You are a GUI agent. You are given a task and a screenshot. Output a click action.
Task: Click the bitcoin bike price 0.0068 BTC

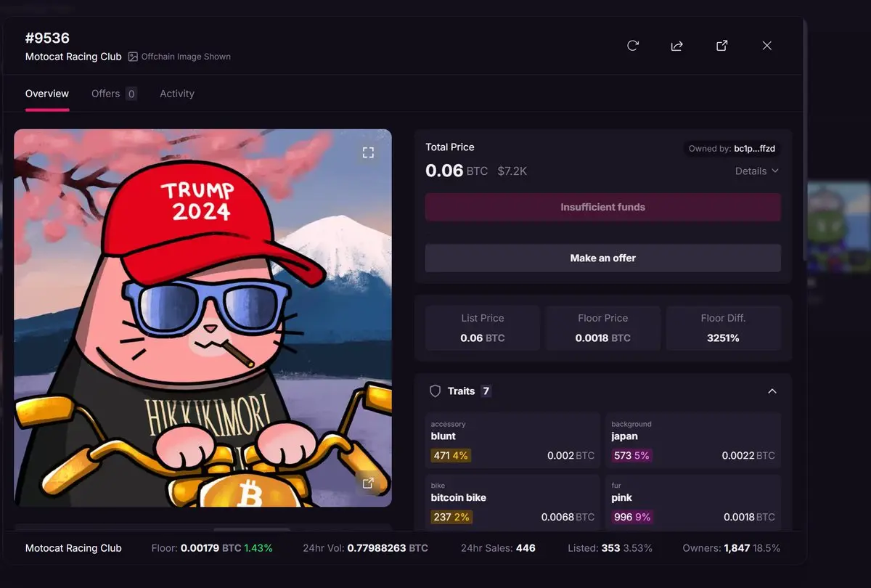568,517
